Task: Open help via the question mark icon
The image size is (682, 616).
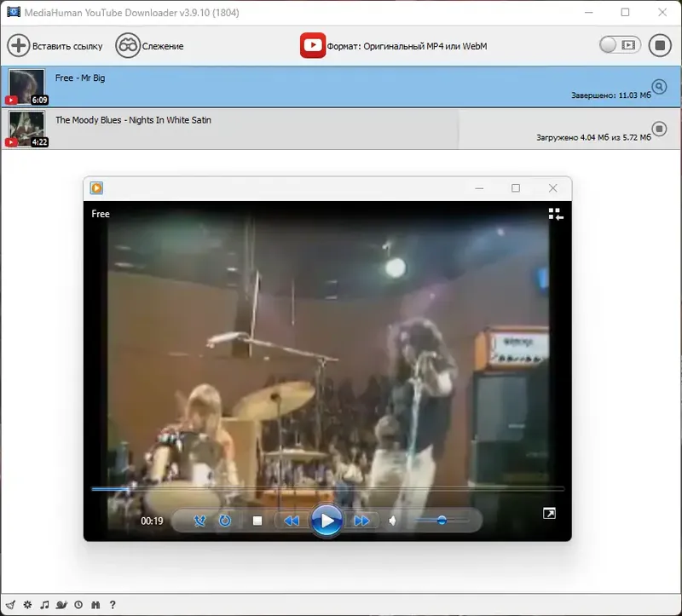Action: coord(113,605)
